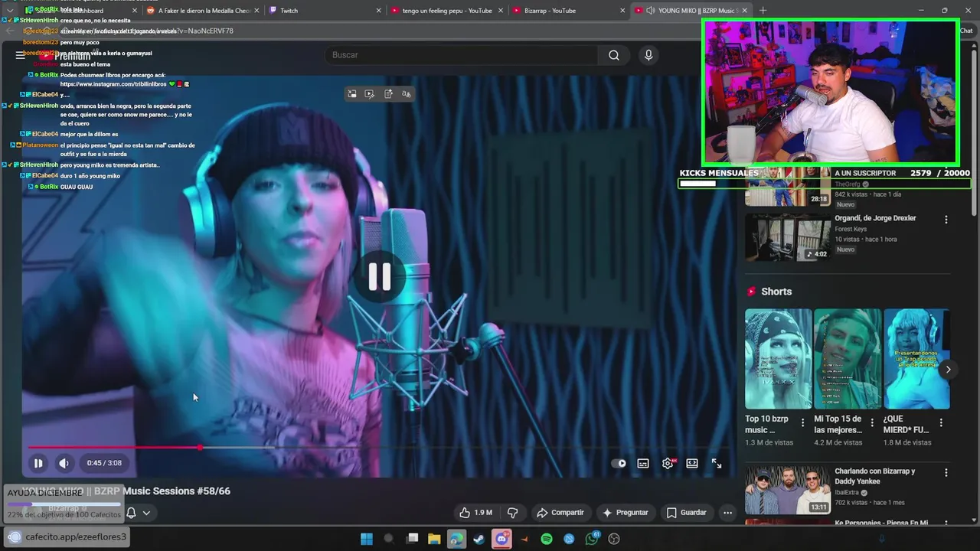Open Steam from the taskbar
The image size is (980, 551).
[479, 539]
